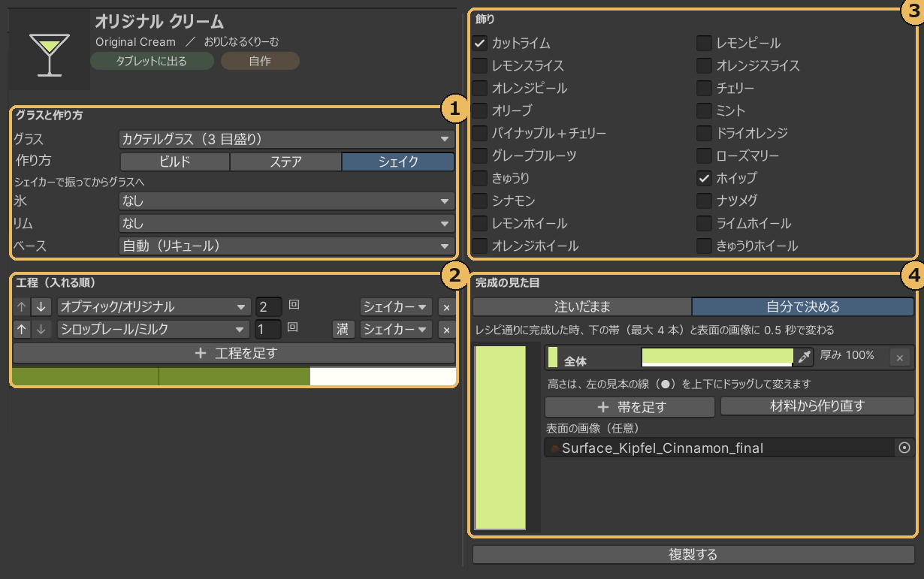924x579 pixels.
Task: Enable the レモンスライス garnish checkbox
Action: click(x=479, y=65)
